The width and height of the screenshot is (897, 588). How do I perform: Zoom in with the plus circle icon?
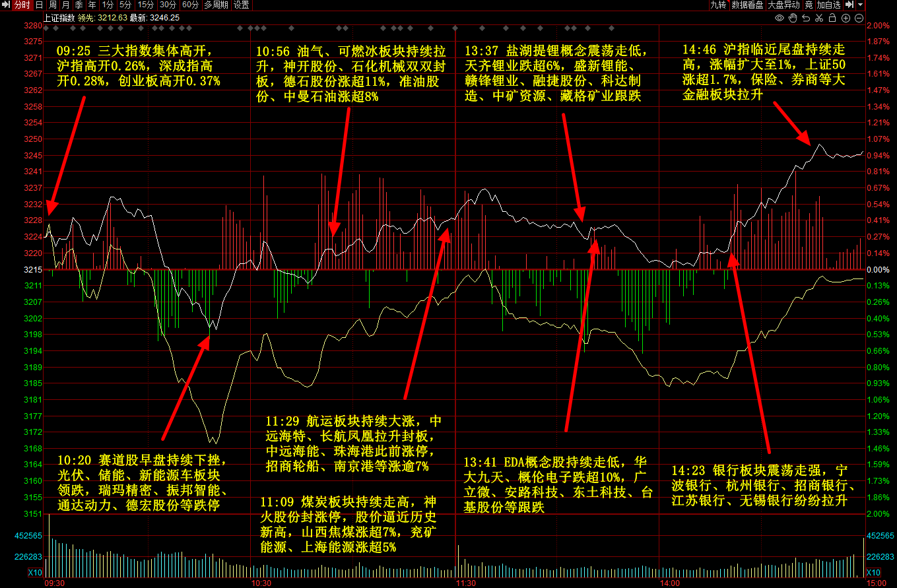pos(846,17)
